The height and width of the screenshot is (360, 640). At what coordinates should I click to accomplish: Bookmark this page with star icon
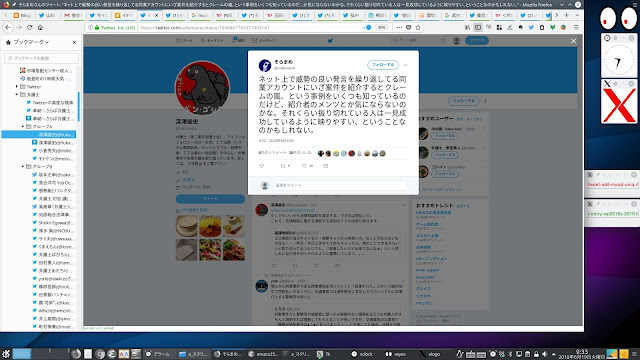[x=418, y=27]
